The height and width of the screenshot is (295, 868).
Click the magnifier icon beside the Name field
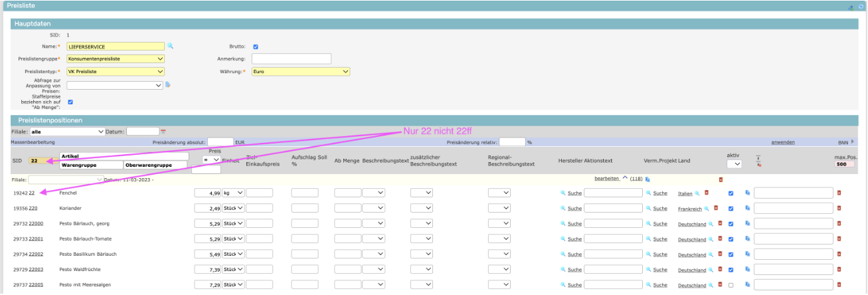(170, 47)
